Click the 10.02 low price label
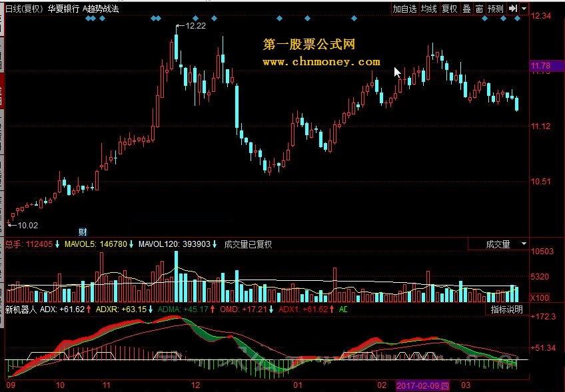This screenshot has width=565, height=392. (28, 226)
